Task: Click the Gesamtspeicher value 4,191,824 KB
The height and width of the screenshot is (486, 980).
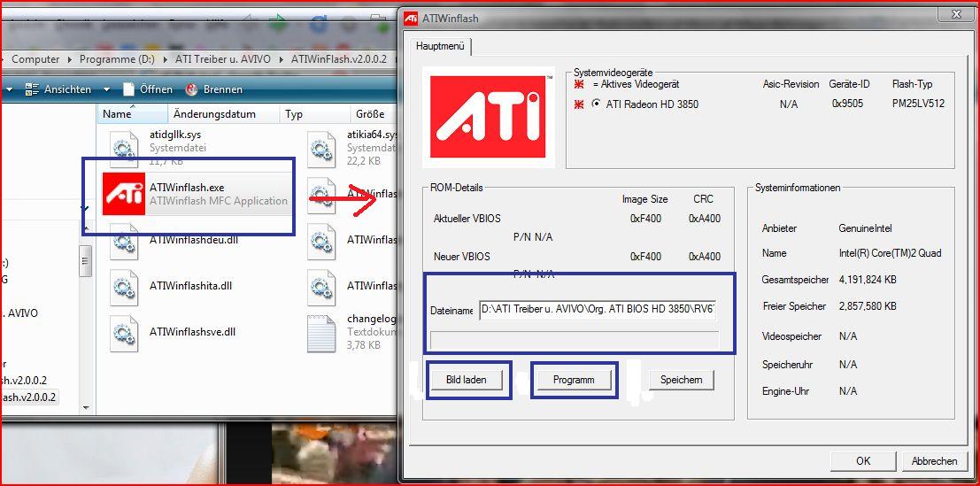Action: 868,280
